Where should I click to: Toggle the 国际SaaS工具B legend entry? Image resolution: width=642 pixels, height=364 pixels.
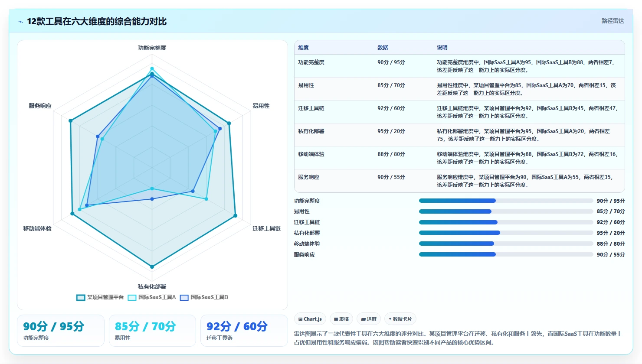click(x=204, y=297)
